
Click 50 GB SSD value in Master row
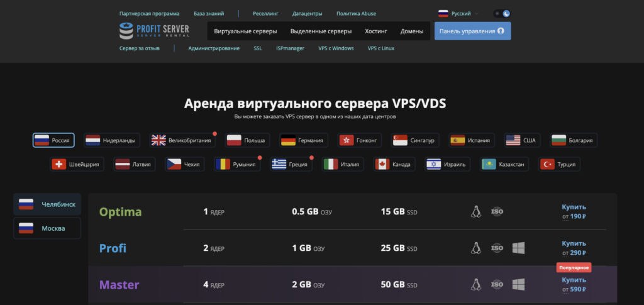399,284
